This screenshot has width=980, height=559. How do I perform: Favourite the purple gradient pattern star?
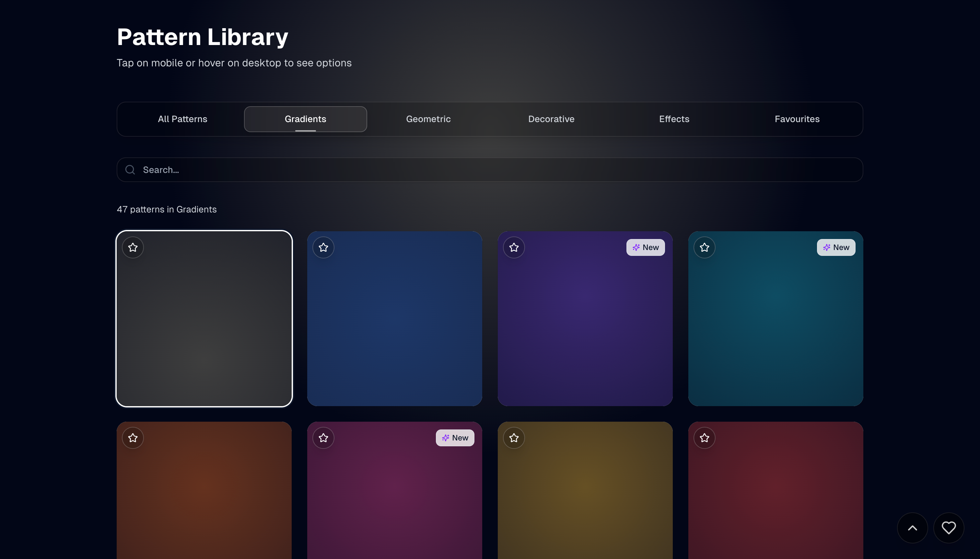tap(514, 247)
